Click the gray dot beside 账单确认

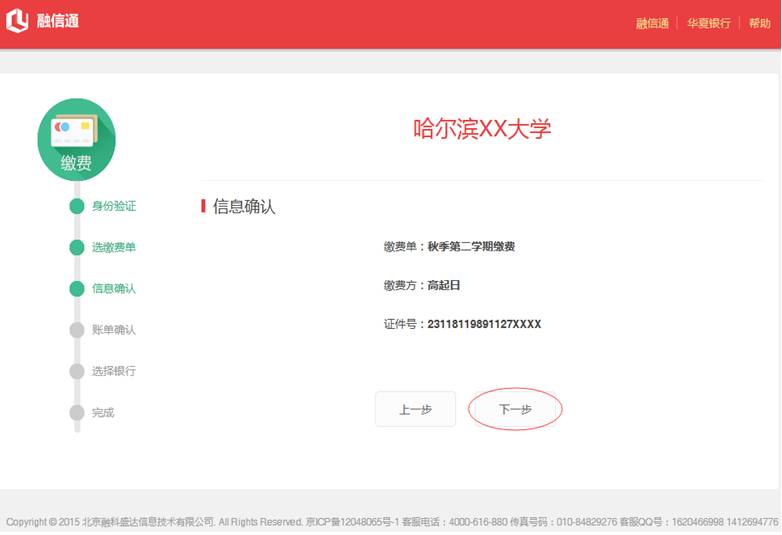(77, 330)
